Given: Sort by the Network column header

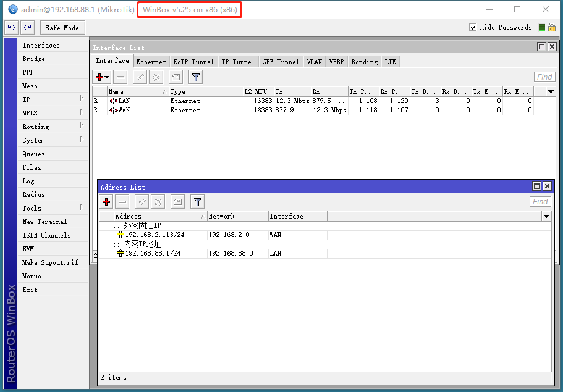Looking at the screenshot, I should 238,216.
